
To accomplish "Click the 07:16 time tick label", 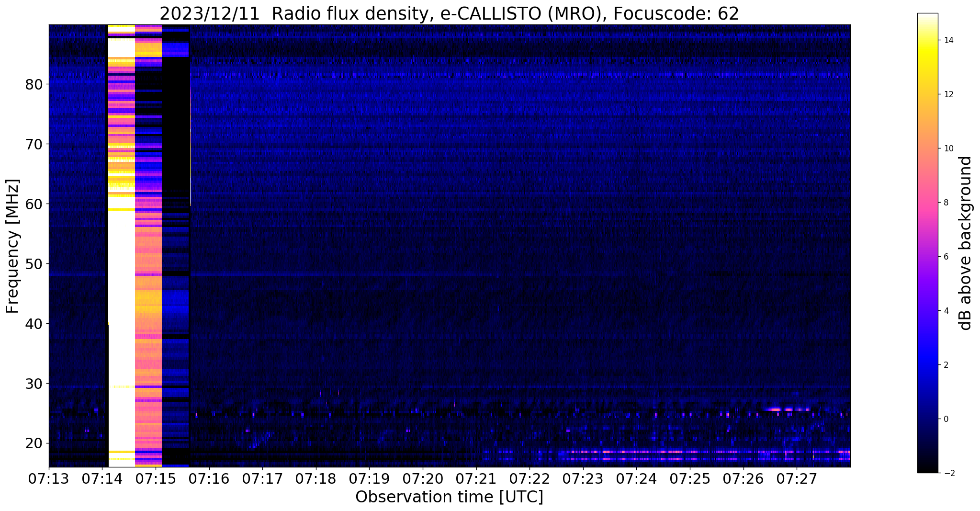I will tap(209, 479).
